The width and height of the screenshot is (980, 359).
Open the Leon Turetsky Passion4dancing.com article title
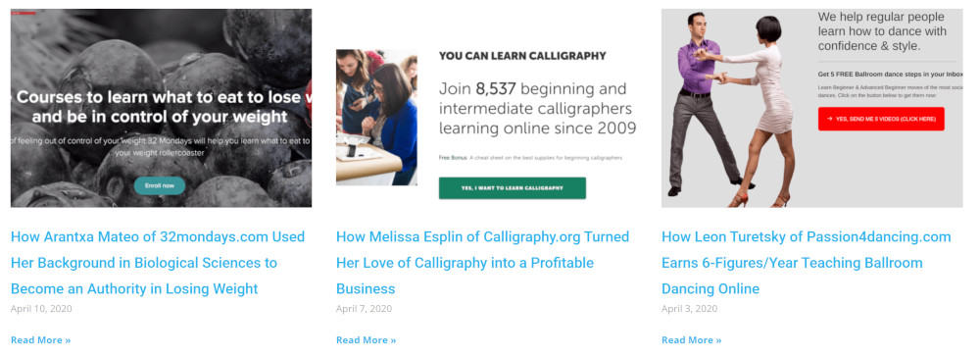(x=807, y=263)
